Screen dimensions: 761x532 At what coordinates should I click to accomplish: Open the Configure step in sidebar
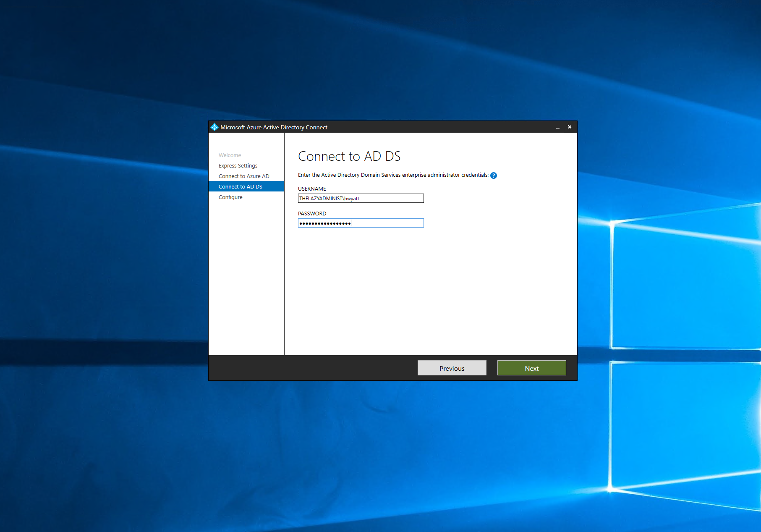point(230,197)
